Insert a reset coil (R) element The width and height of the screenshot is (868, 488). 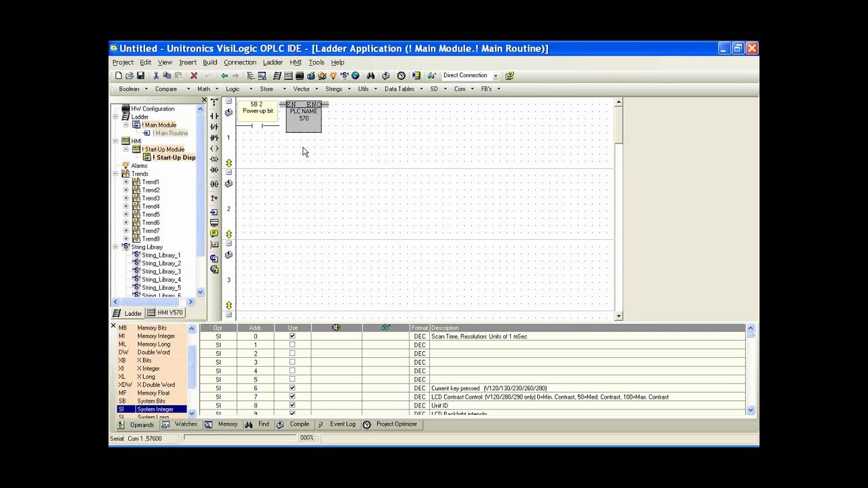(214, 170)
